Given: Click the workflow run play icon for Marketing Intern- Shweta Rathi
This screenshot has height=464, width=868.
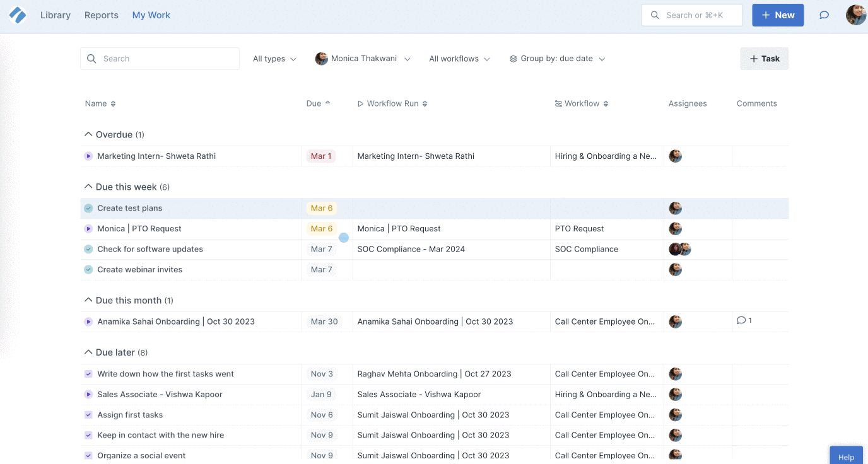Looking at the screenshot, I should coord(88,156).
